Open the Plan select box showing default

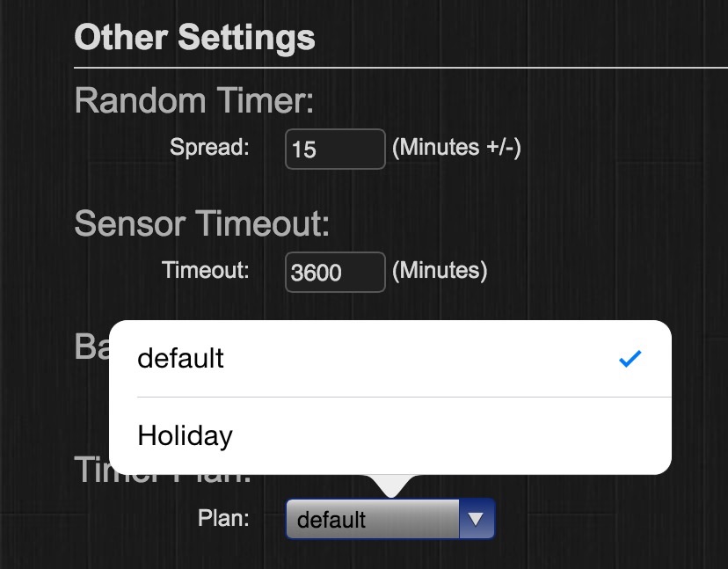pyautogui.click(x=373, y=519)
